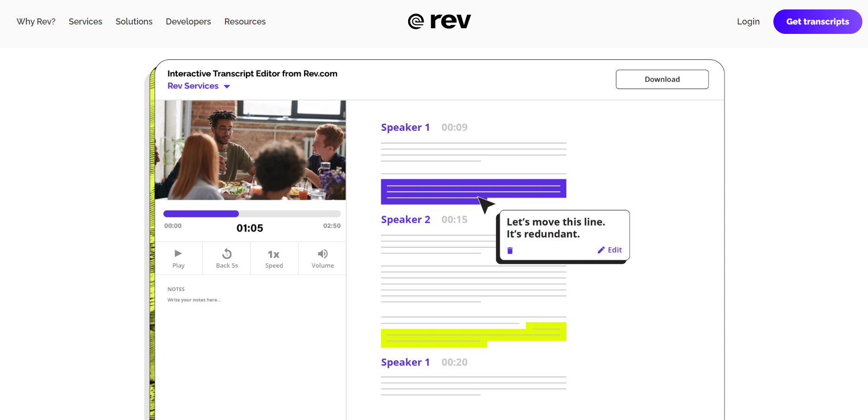
Task: Click the notes field 'Write your notes here...'
Action: (x=194, y=300)
